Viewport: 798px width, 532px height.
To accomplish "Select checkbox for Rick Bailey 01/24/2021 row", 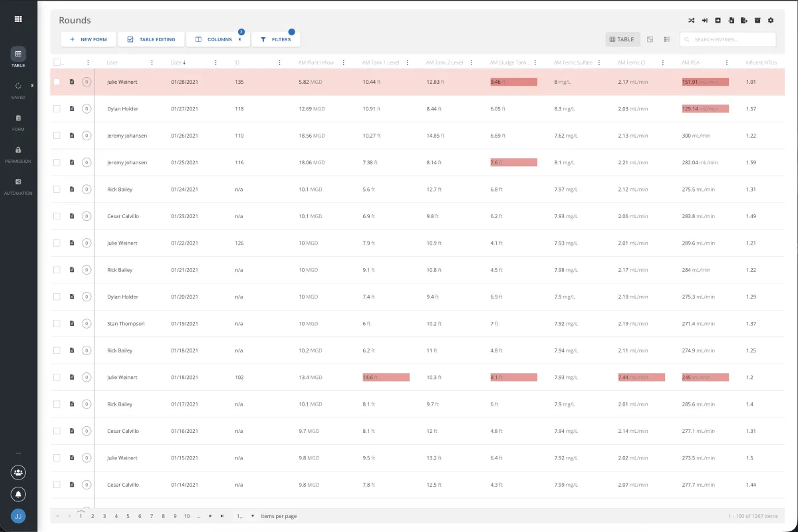I will coord(57,190).
